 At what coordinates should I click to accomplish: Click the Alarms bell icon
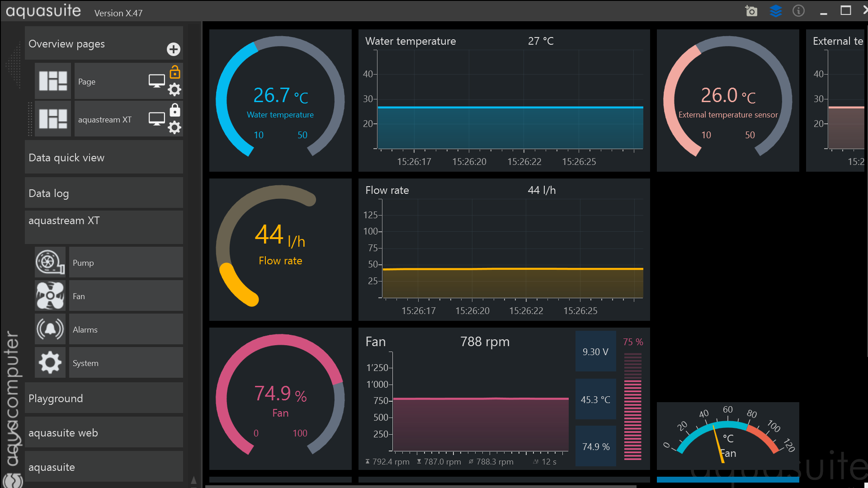click(50, 329)
